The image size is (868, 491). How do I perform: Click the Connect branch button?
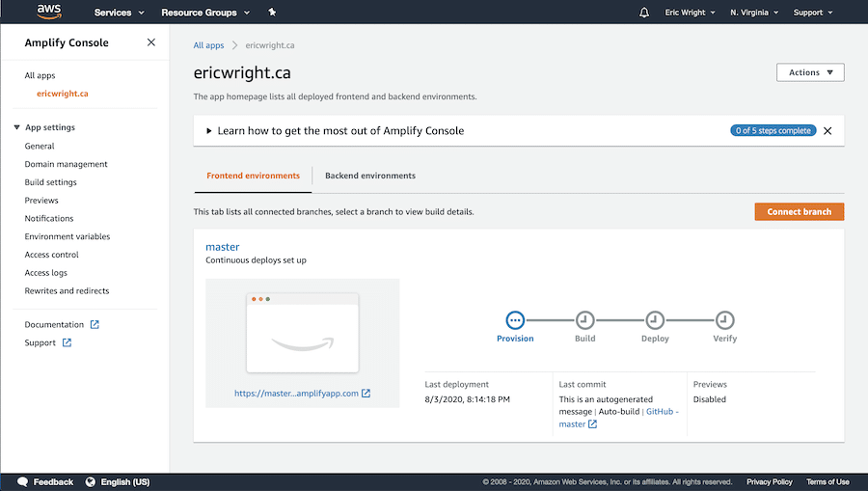pos(799,211)
